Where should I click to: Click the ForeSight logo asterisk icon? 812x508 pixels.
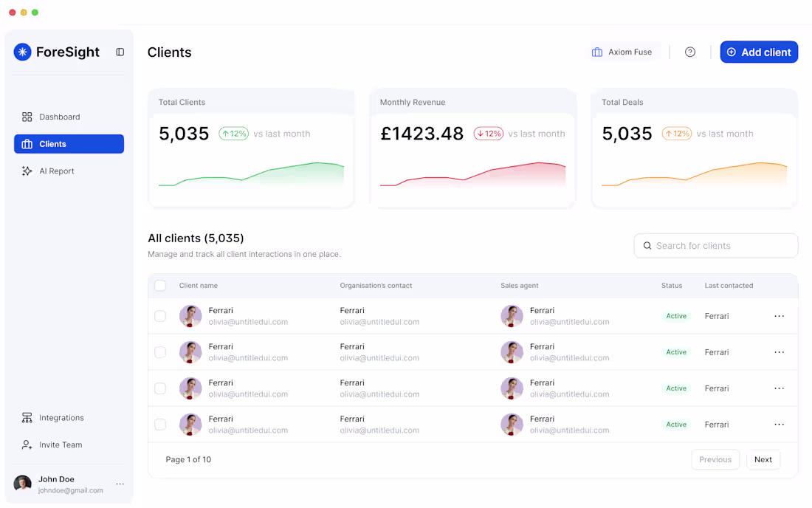coord(23,52)
